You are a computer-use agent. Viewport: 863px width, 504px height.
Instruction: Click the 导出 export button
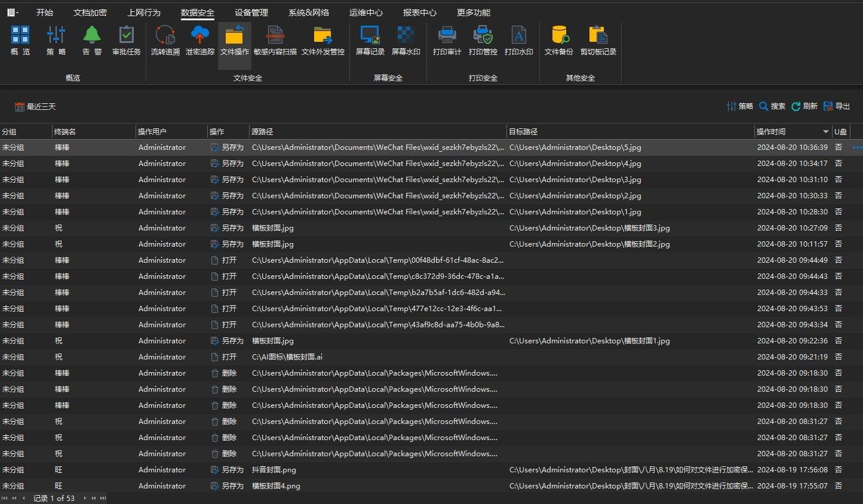836,106
